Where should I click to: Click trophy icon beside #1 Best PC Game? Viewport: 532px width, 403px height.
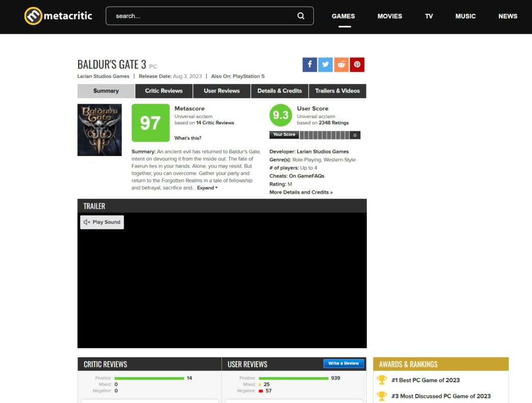pos(382,380)
